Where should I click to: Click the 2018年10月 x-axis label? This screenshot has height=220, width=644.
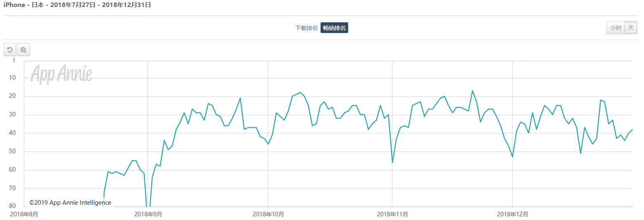[x=268, y=214]
